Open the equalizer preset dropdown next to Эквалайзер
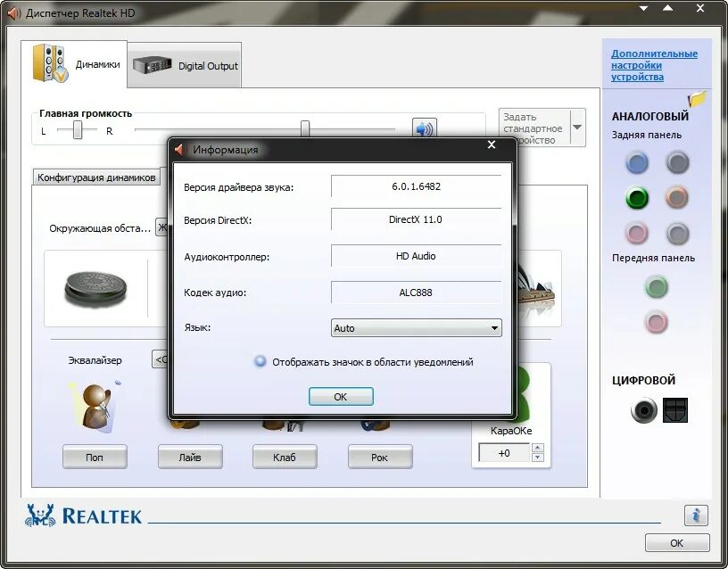 pyautogui.click(x=161, y=359)
